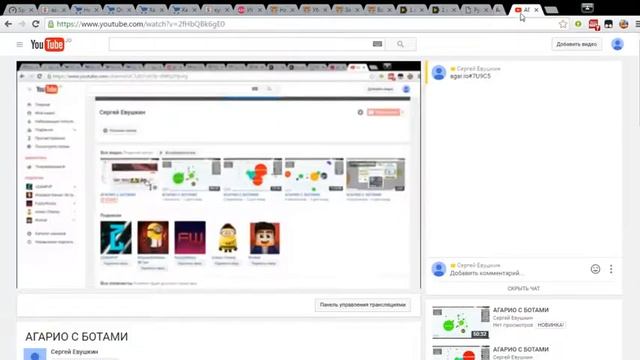Open the on-screen keyboard icon in search
The image size is (640, 360).
pos(378,44)
